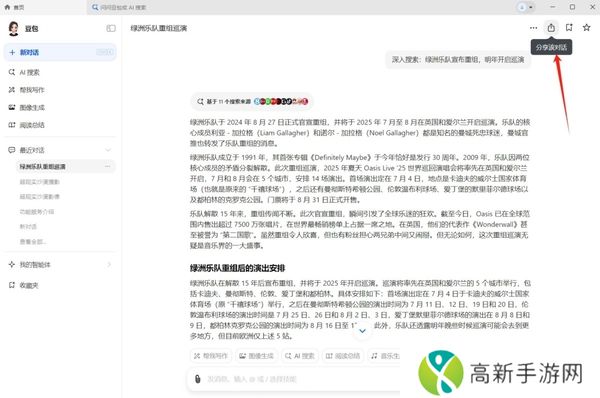Expand 我的智能体 with its arrow
600x398 pixels.
(x=109, y=264)
